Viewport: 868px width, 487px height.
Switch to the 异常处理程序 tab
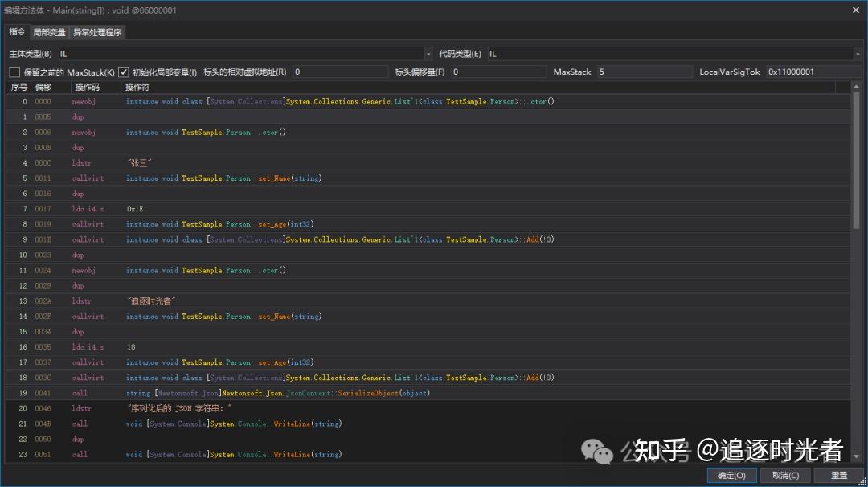click(x=97, y=32)
